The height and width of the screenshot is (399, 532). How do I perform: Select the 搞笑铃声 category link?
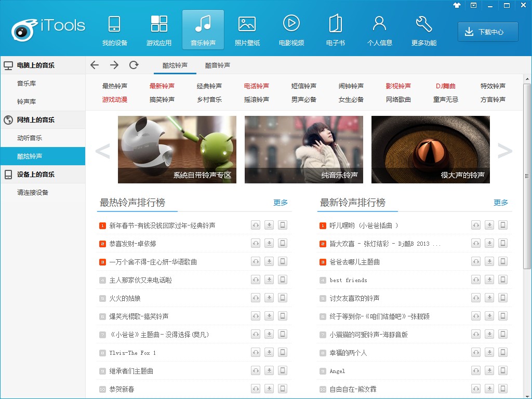pyautogui.click(x=162, y=99)
